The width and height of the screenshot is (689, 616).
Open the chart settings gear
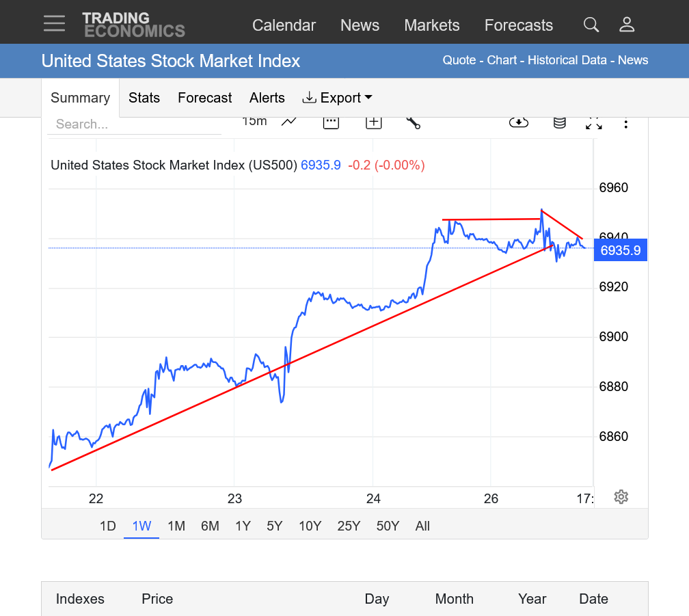pyautogui.click(x=621, y=497)
